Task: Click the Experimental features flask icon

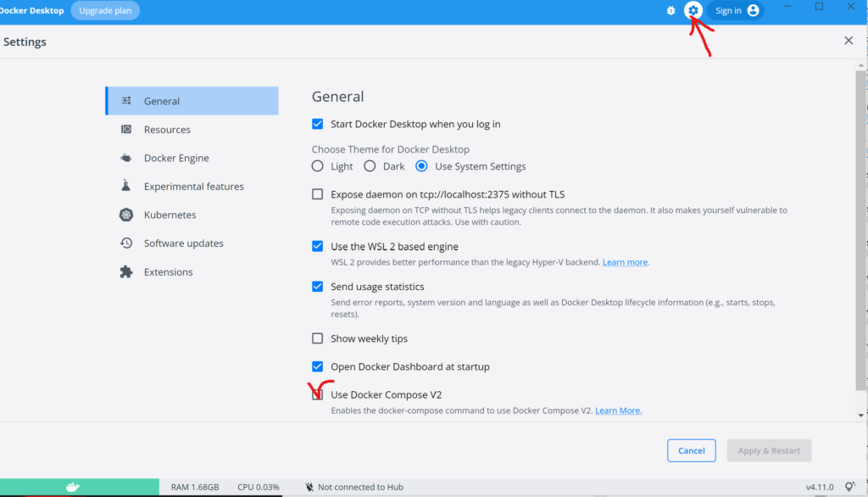Action: pyautogui.click(x=126, y=186)
